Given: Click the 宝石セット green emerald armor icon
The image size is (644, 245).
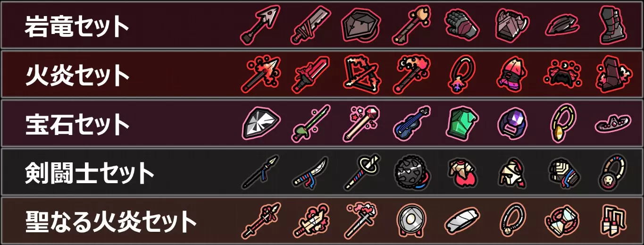Looking at the screenshot, I should (462, 124).
